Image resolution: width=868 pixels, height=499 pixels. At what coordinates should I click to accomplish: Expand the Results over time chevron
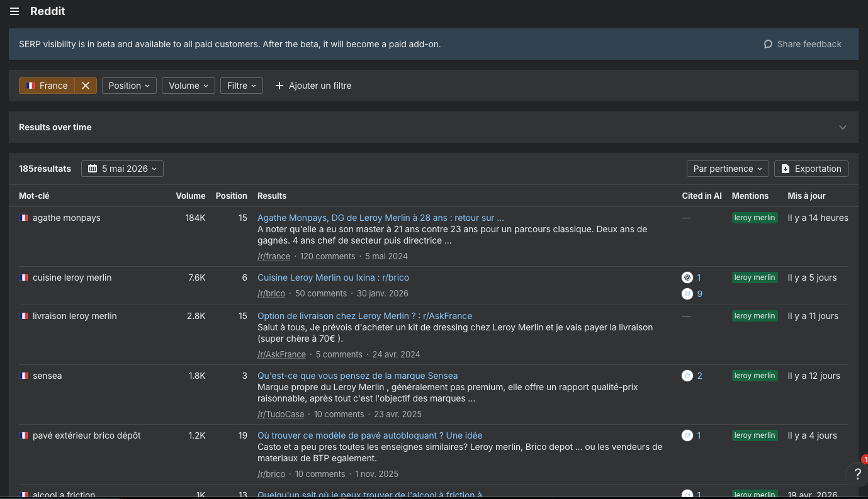pos(843,127)
